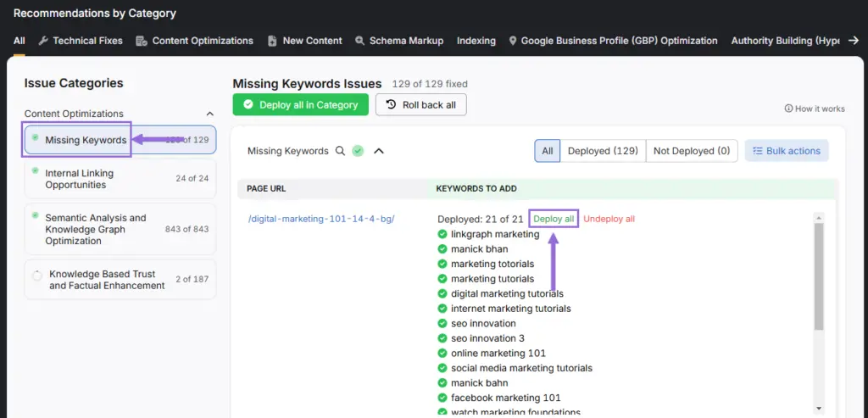Open the How it works help link
The image size is (868, 418).
tap(815, 109)
